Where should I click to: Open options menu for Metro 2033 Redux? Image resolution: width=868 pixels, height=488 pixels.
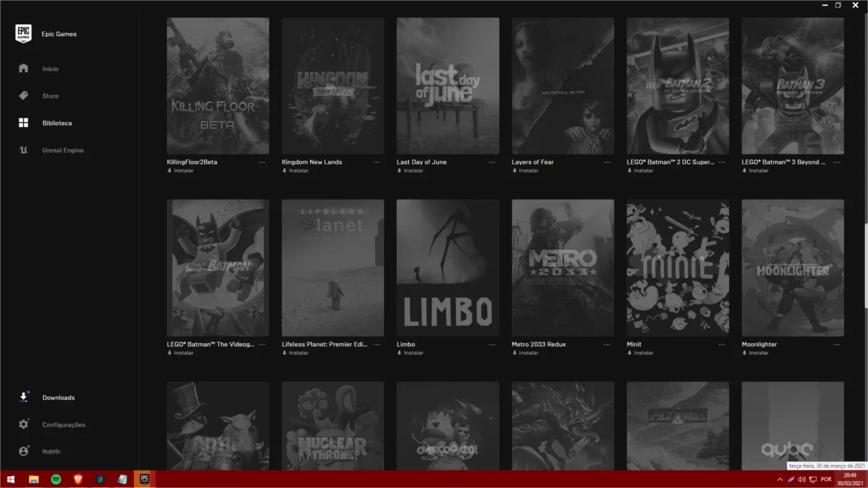tap(607, 345)
